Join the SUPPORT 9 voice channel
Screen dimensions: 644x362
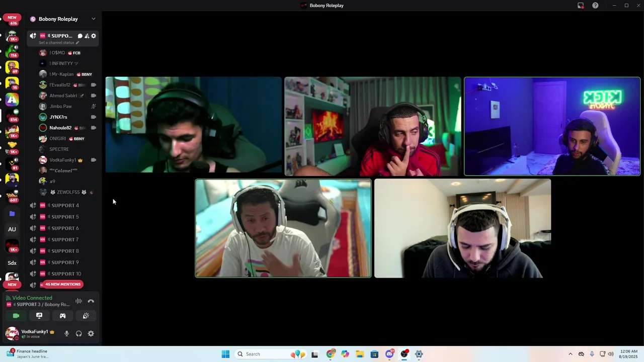[62, 262]
